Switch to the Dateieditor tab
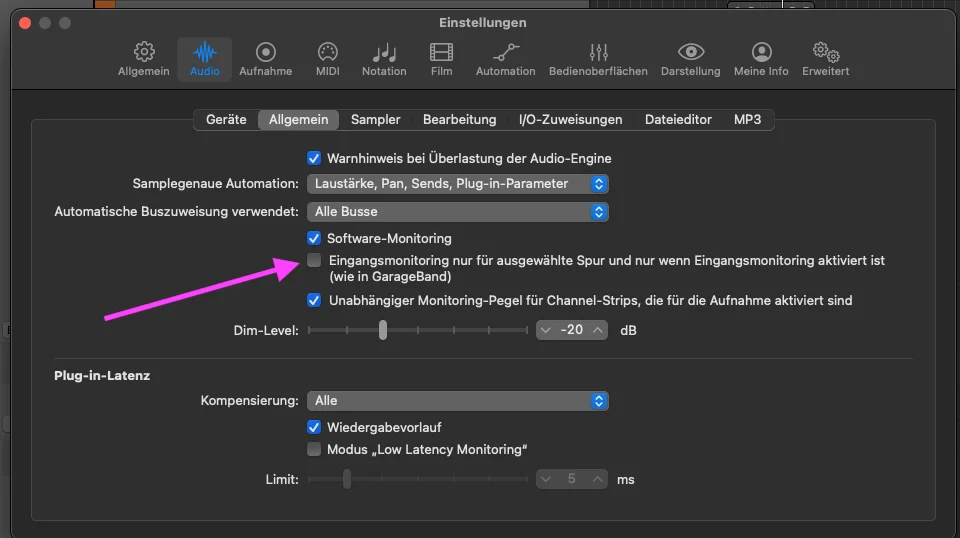 (678, 119)
